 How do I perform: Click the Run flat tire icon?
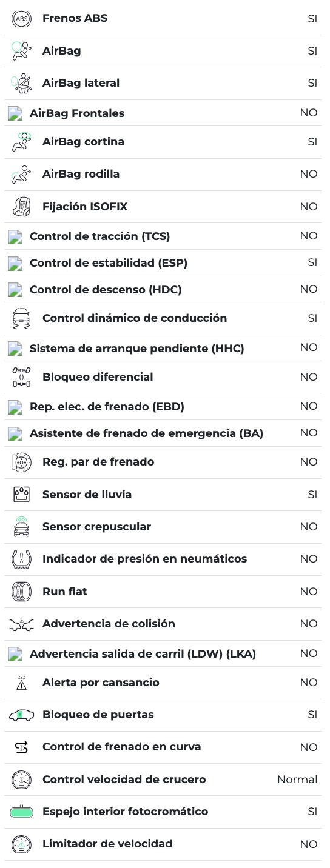click(21, 592)
